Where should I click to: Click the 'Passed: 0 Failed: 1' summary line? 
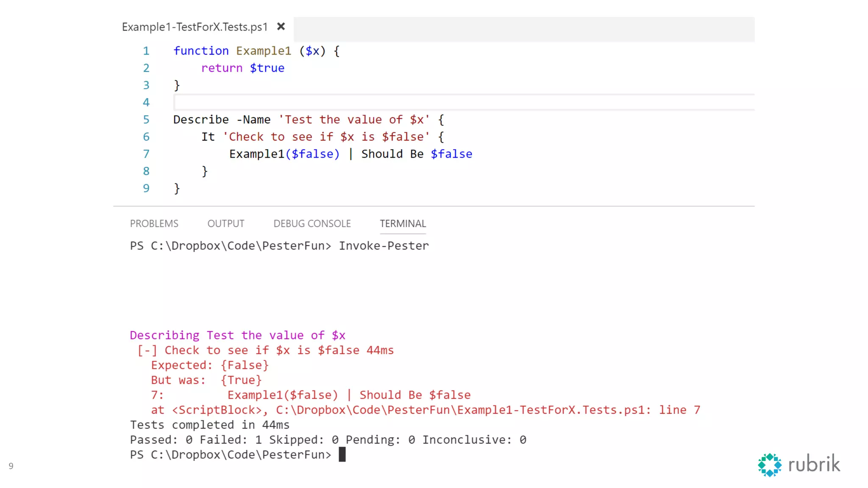click(x=328, y=440)
